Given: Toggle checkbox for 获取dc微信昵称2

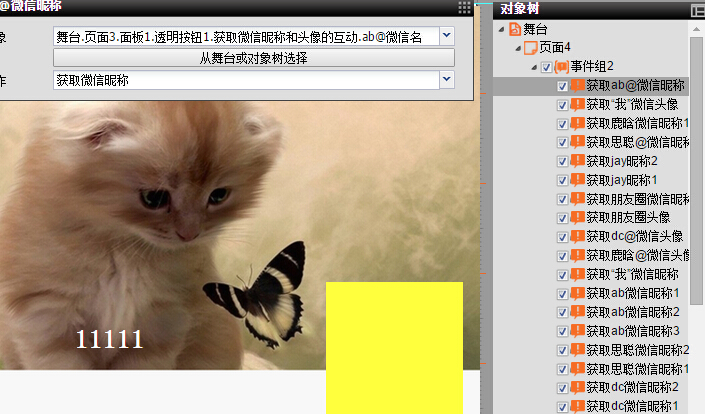Looking at the screenshot, I should [x=562, y=388].
